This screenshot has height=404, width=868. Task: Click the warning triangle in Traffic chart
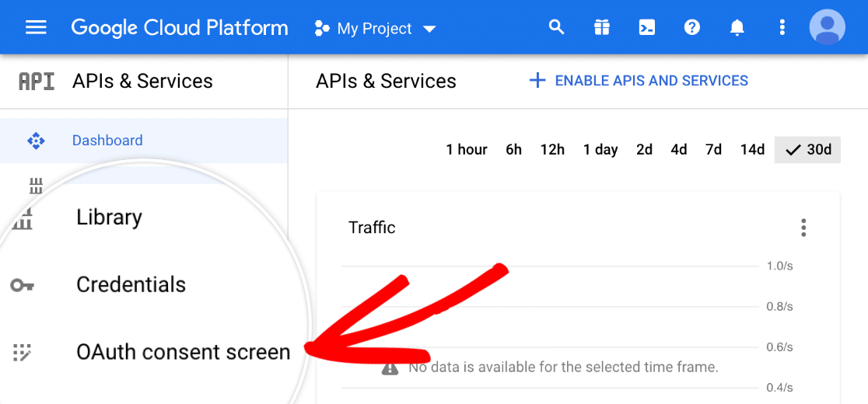(390, 367)
